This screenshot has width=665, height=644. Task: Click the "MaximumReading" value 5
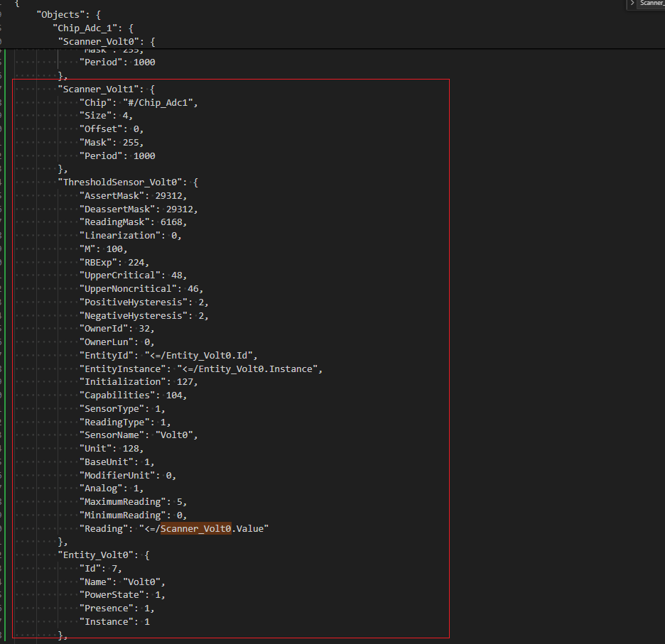(x=180, y=501)
